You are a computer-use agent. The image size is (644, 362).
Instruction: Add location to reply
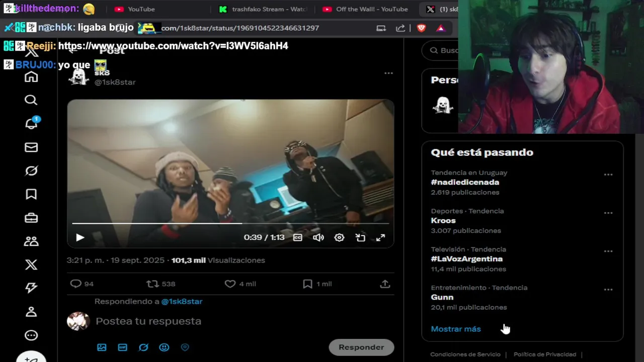tap(185, 347)
